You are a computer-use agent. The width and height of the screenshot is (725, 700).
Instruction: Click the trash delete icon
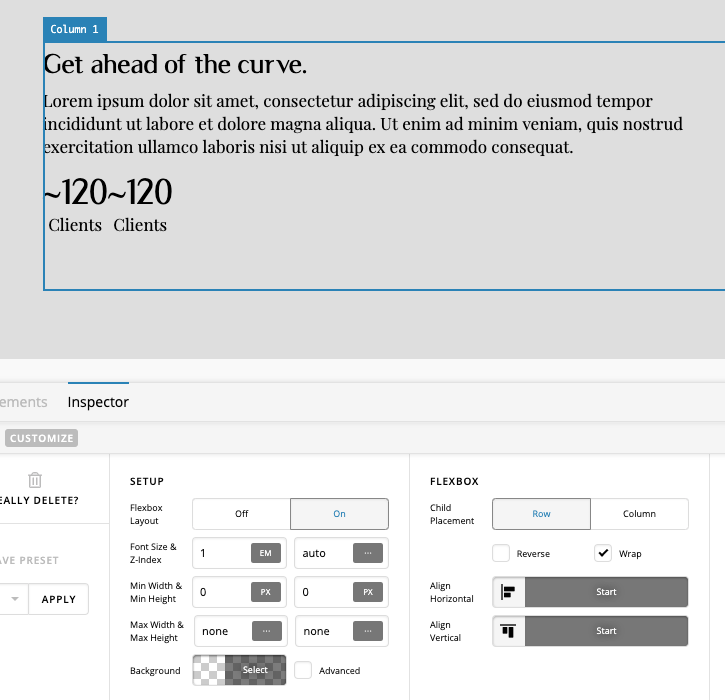coord(35,480)
